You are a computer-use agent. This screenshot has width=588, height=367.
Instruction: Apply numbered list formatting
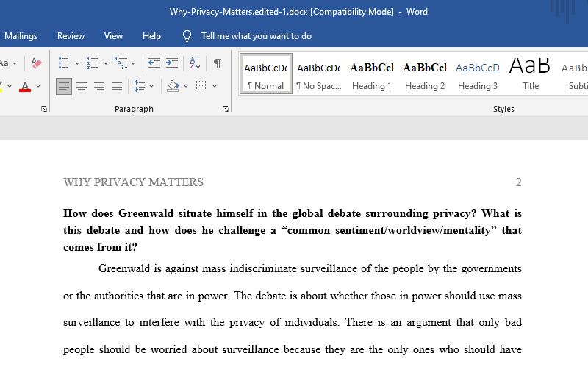pyautogui.click(x=93, y=63)
